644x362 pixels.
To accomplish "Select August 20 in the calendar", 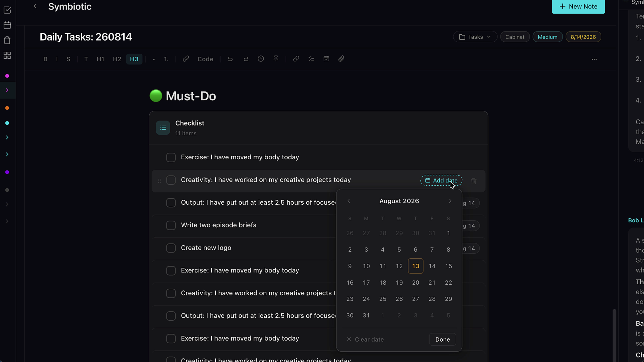I will [415, 282].
